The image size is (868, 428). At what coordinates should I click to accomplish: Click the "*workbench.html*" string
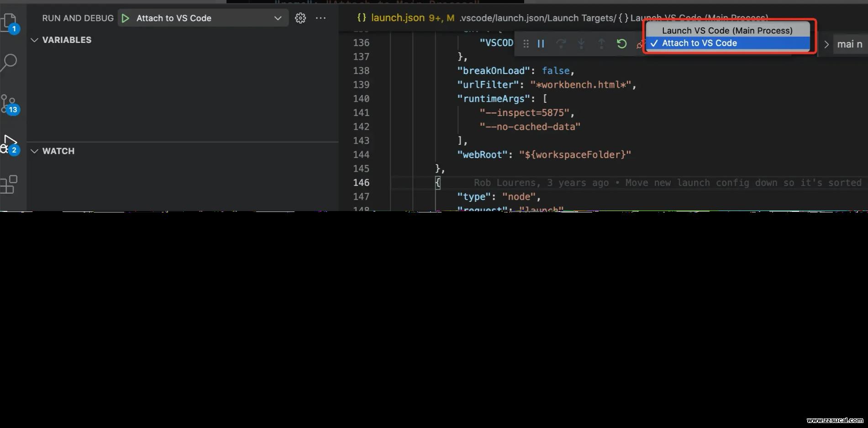pos(580,85)
